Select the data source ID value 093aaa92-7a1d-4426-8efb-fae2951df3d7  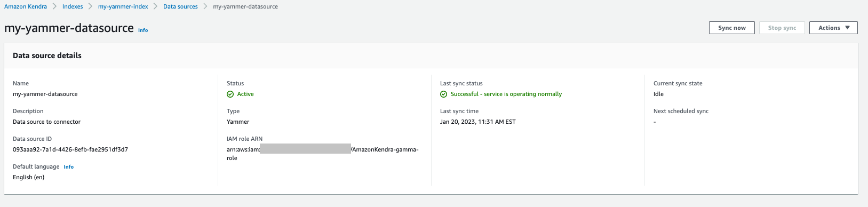tap(70, 149)
